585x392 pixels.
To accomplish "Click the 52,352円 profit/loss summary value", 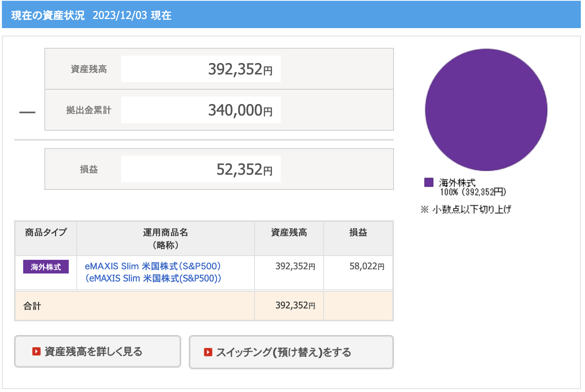I will 244,169.
